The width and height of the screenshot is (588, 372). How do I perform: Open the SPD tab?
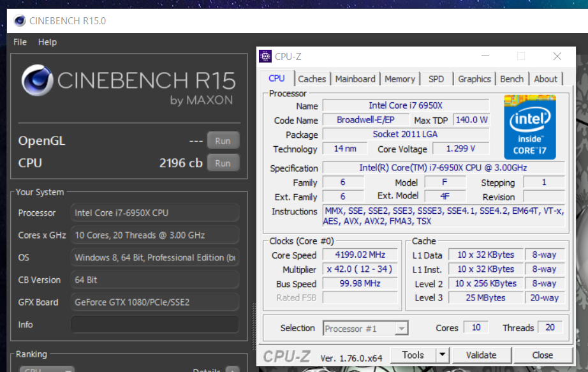[x=436, y=79]
